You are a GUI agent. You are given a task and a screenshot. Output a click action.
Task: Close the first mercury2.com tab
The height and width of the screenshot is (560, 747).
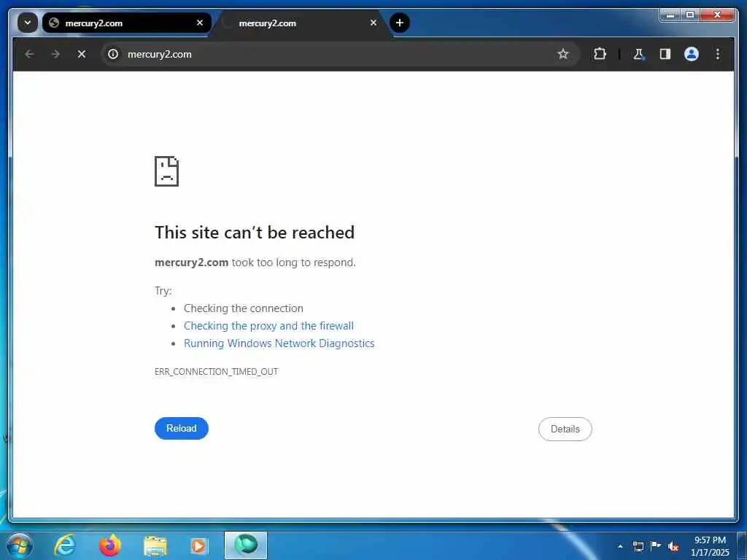(x=200, y=23)
